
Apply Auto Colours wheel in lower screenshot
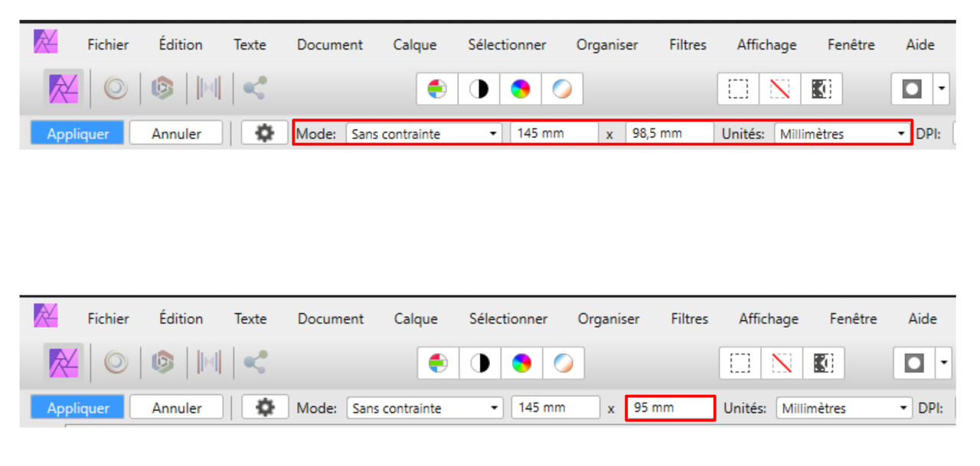(521, 363)
